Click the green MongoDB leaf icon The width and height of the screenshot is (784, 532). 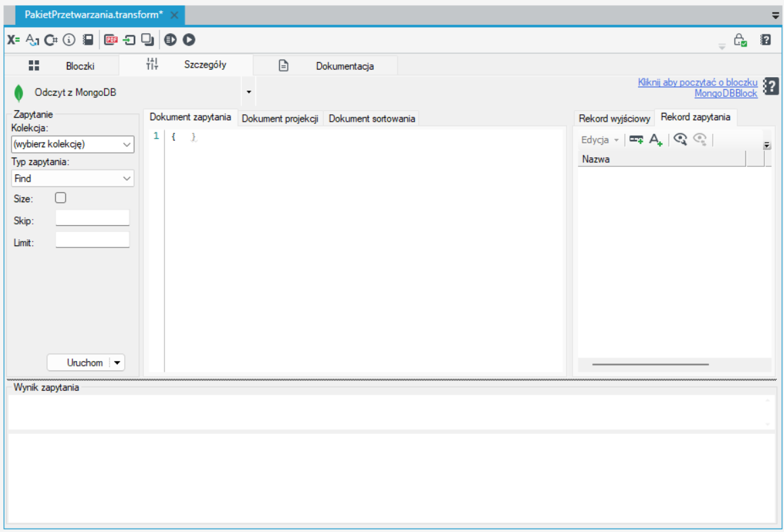tap(18, 93)
